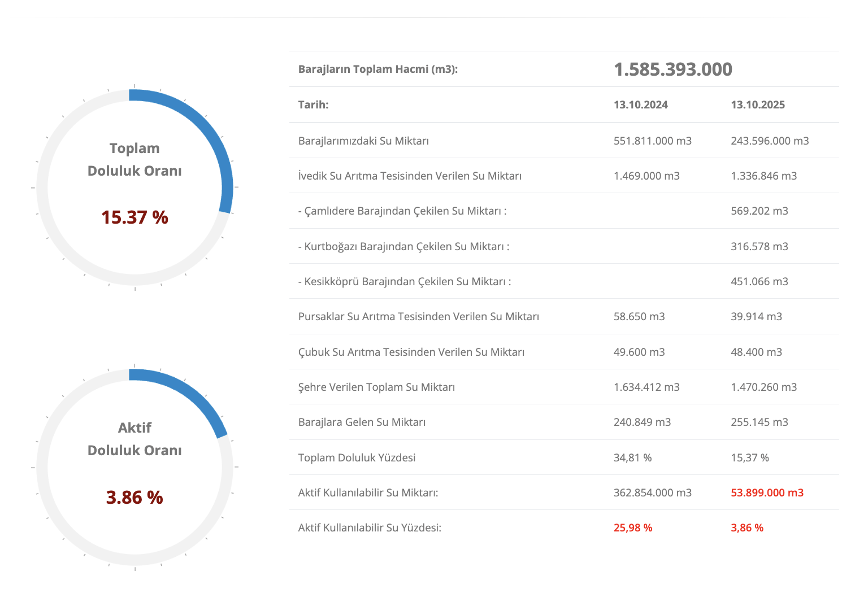
Task: Select the Şehre Verilen Toplam Su Miktarı label
Action: (x=376, y=387)
